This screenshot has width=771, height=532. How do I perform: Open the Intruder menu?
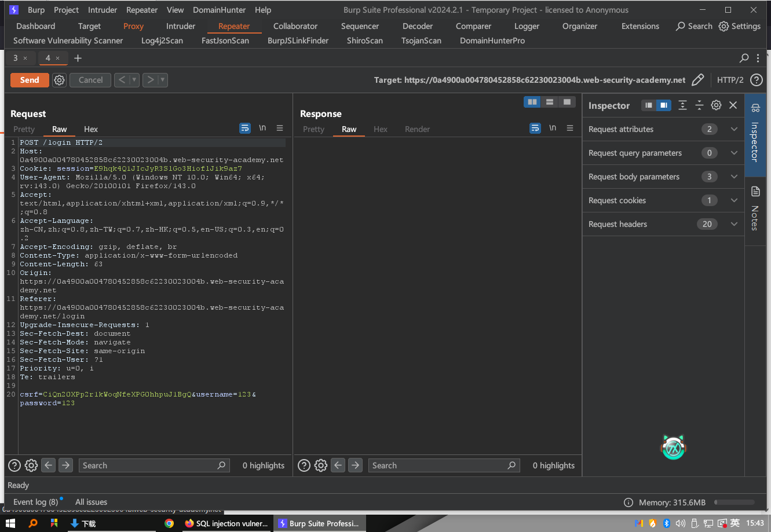[x=103, y=10]
